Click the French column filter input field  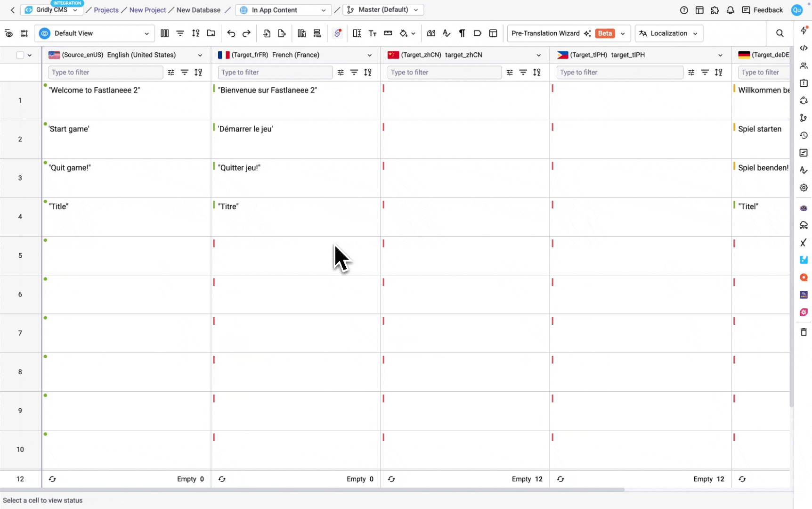[275, 72]
